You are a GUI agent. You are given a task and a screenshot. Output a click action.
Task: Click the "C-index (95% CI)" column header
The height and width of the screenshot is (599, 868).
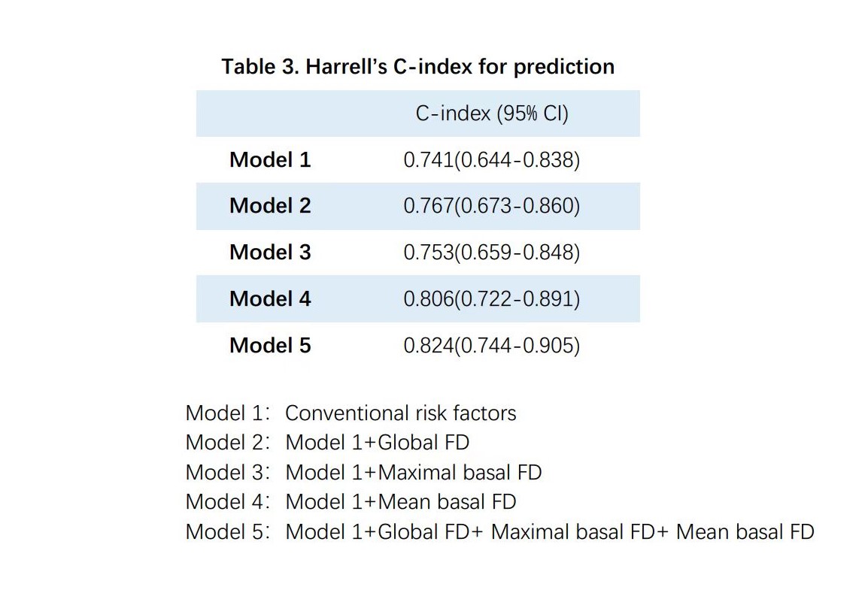click(x=492, y=113)
